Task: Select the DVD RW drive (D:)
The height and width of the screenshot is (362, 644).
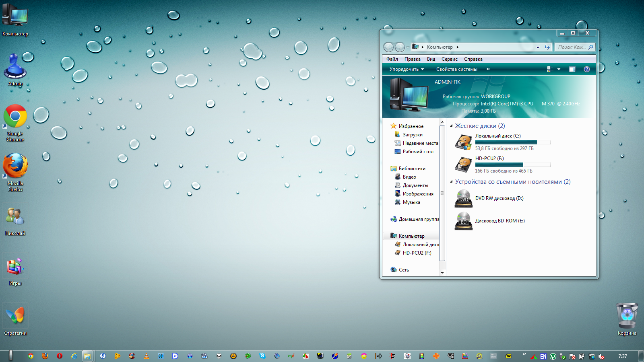Action: click(499, 198)
